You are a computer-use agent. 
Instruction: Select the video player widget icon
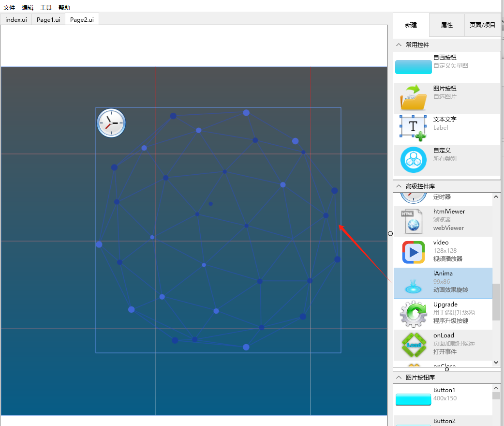413,252
